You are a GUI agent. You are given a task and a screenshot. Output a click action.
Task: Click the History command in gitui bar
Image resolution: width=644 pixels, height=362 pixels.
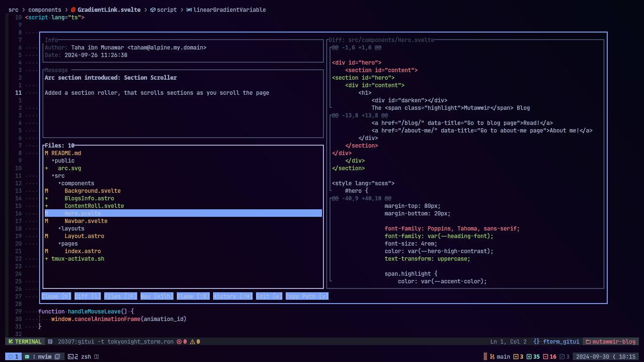click(x=233, y=296)
